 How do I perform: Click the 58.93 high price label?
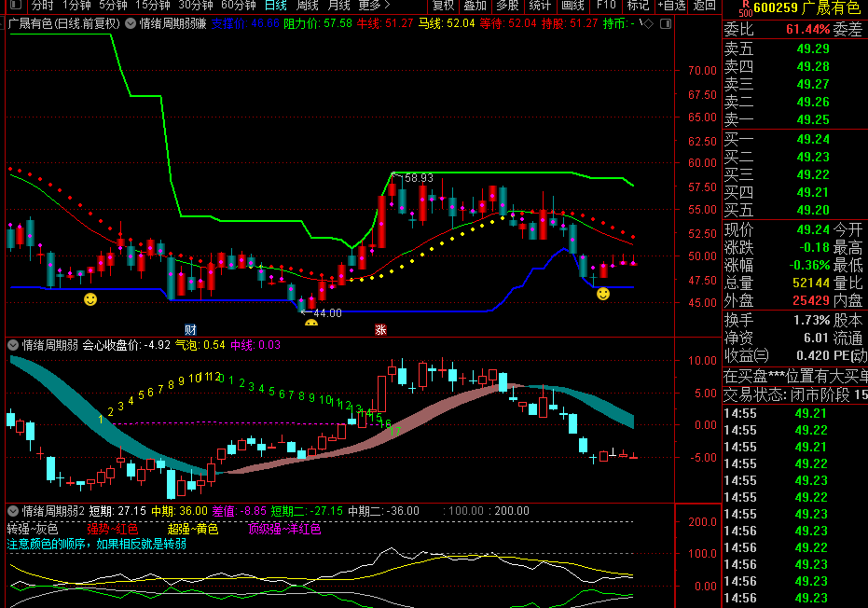click(x=418, y=178)
